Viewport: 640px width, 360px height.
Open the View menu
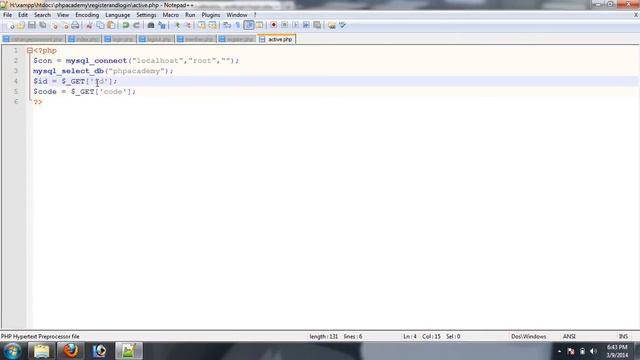click(63, 15)
